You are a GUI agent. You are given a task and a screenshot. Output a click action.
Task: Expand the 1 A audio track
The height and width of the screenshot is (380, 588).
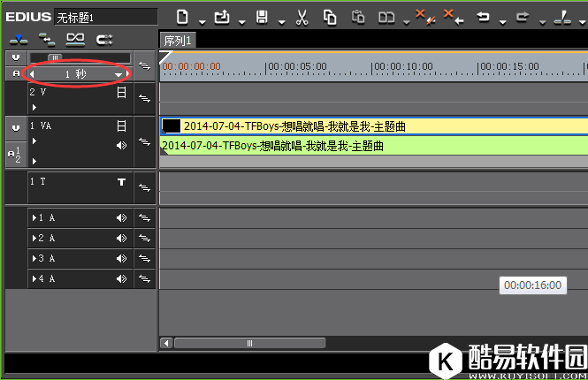(x=34, y=217)
